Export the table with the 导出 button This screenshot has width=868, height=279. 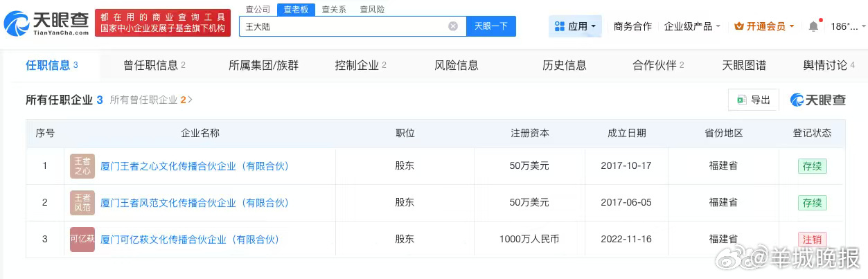(754, 100)
